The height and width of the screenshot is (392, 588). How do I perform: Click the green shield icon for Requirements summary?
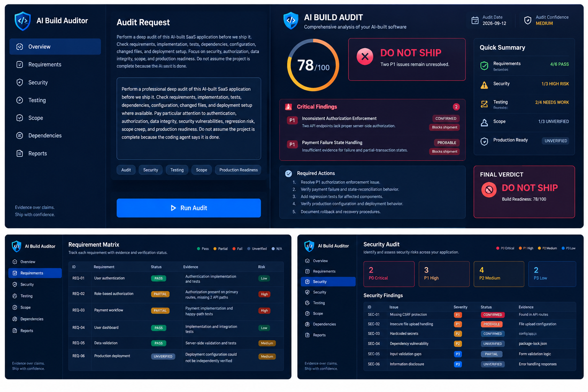click(x=484, y=66)
